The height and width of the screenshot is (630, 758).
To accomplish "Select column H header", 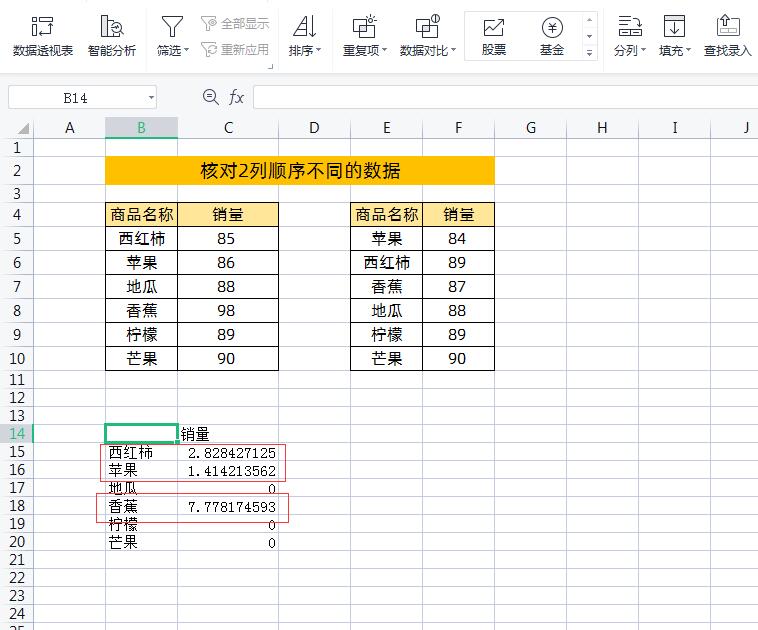I will coord(602,128).
